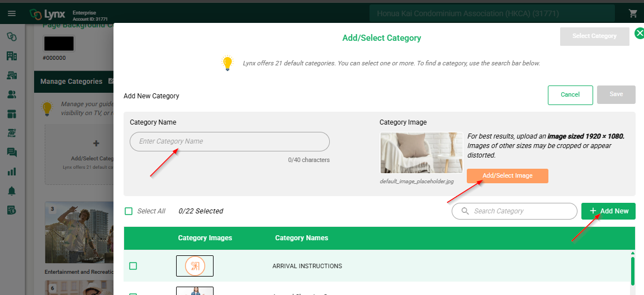The height and width of the screenshot is (295, 644).
Task: Close the Add/Select Category dialog
Action: (639, 34)
